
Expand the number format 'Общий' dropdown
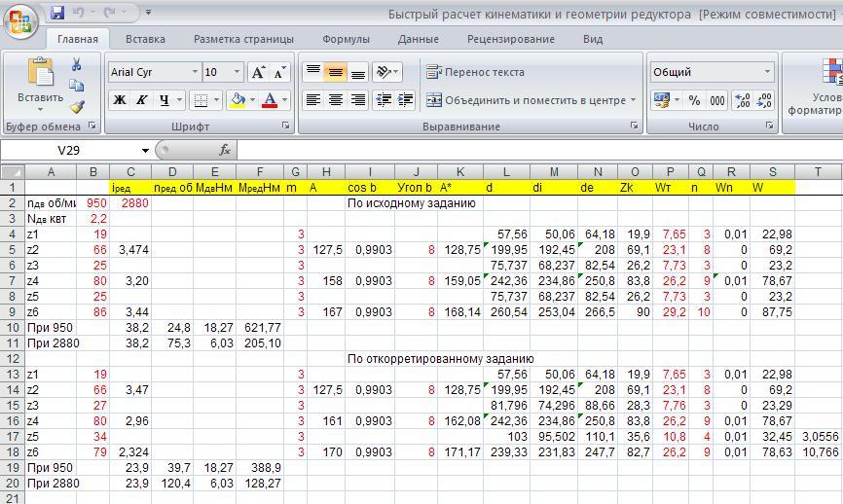(x=767, y=72)
